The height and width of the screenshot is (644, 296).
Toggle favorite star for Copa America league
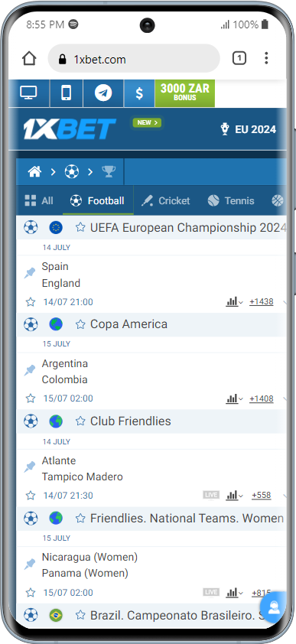tap(80, 324)
